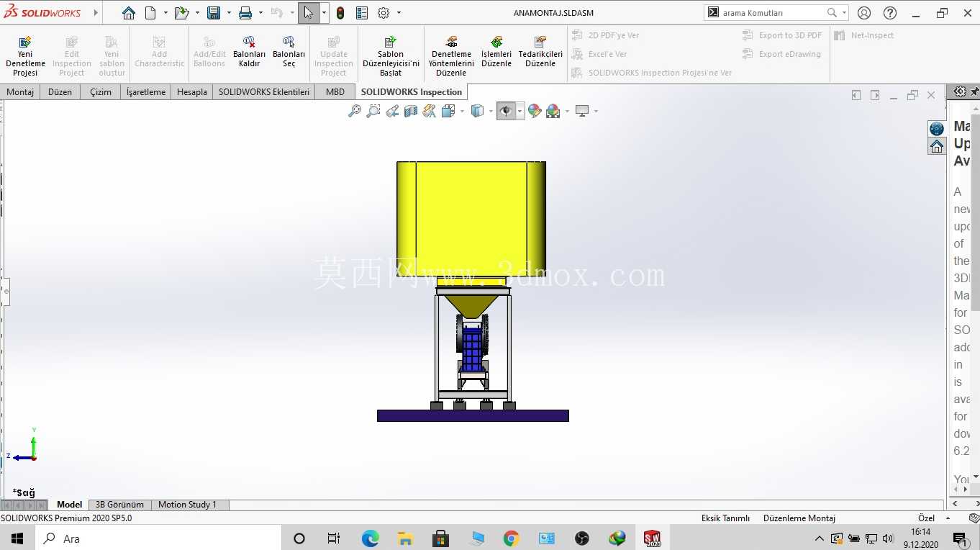This screenshot has width=980, height=550.
Task: Click the Rebuild traffic light icon
Action: click(x=340, y=13)
